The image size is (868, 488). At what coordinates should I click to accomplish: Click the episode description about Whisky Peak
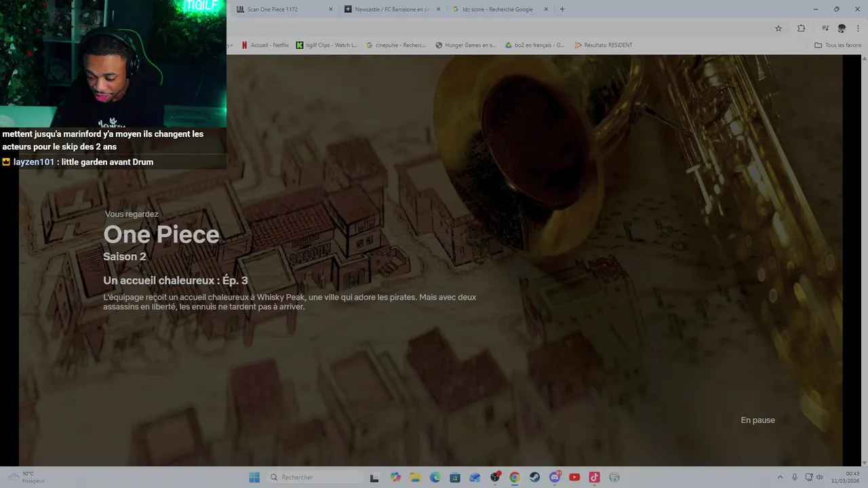click(290, 302)
